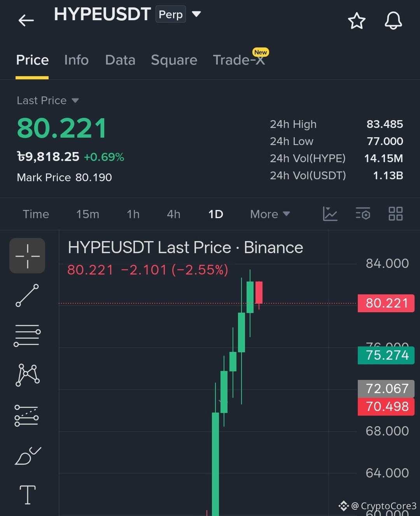Image resolution: width=420 pixels, height=516 pixels.
Task: Click the gray 72.067 price label
Action: point(386,388)
